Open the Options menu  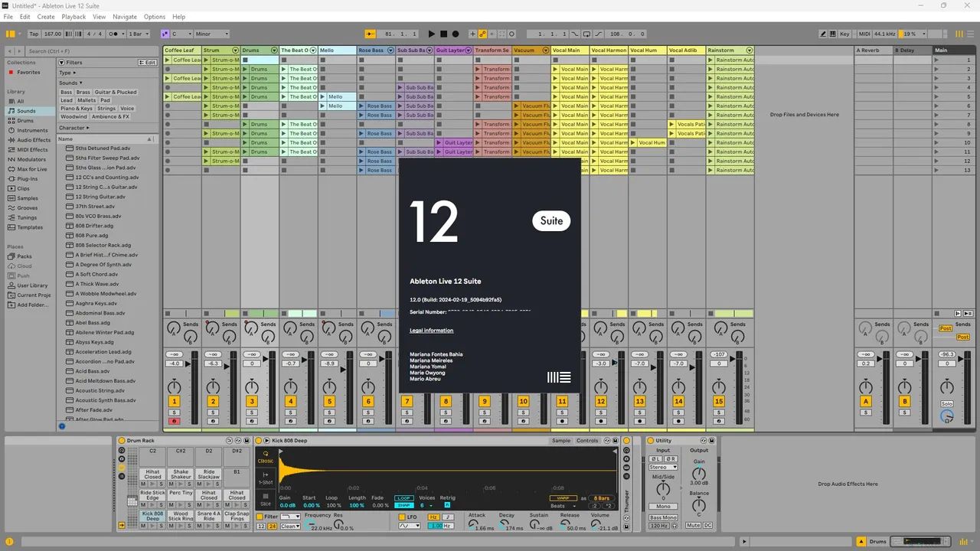154,16
